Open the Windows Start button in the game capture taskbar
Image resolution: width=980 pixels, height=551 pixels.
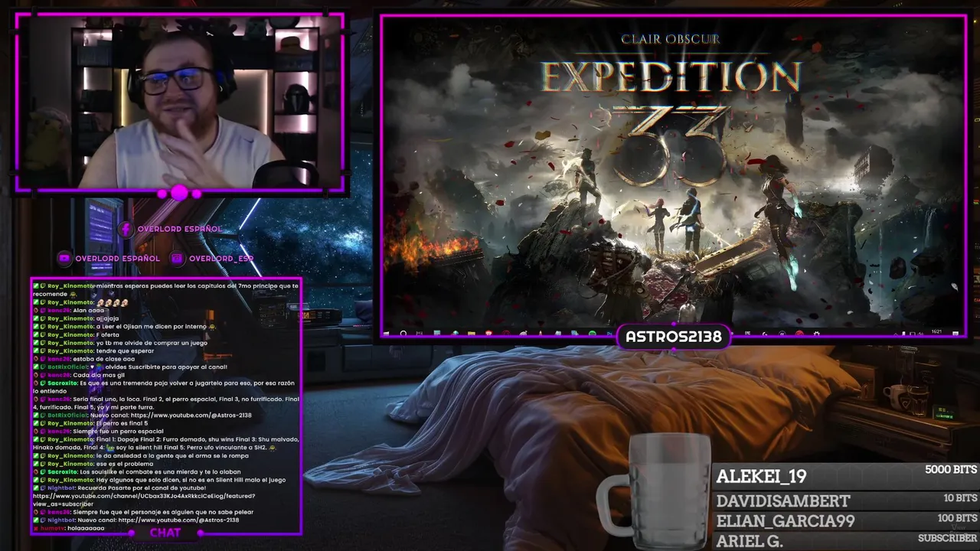click(386, 334)
